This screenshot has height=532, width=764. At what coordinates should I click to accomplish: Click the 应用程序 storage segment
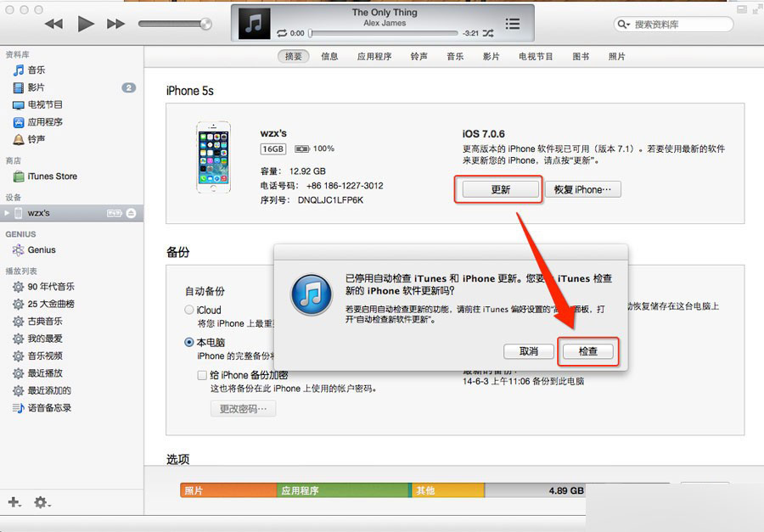pos(344,490)
